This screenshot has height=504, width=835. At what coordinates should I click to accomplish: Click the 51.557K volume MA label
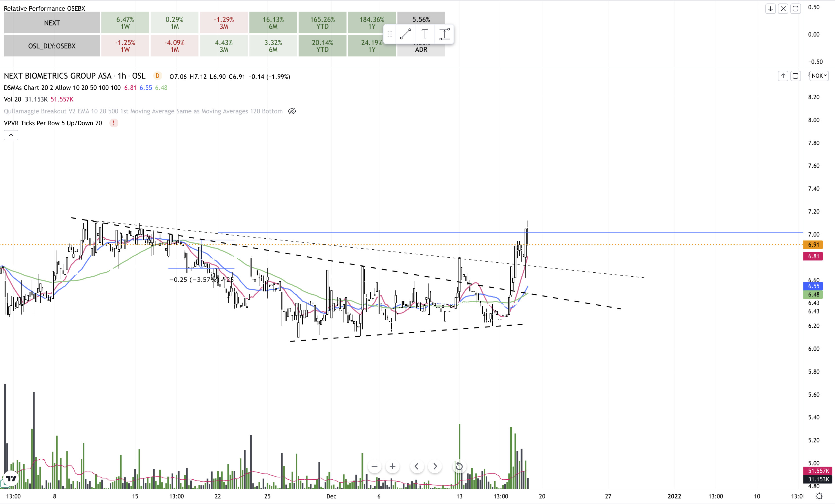click(818, 471)
